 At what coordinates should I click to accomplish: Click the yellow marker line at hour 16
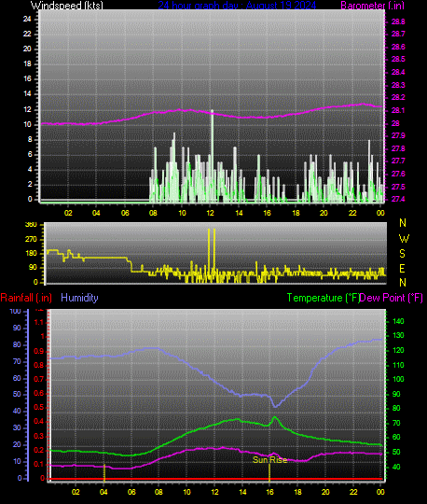click(x=269, y=473)
